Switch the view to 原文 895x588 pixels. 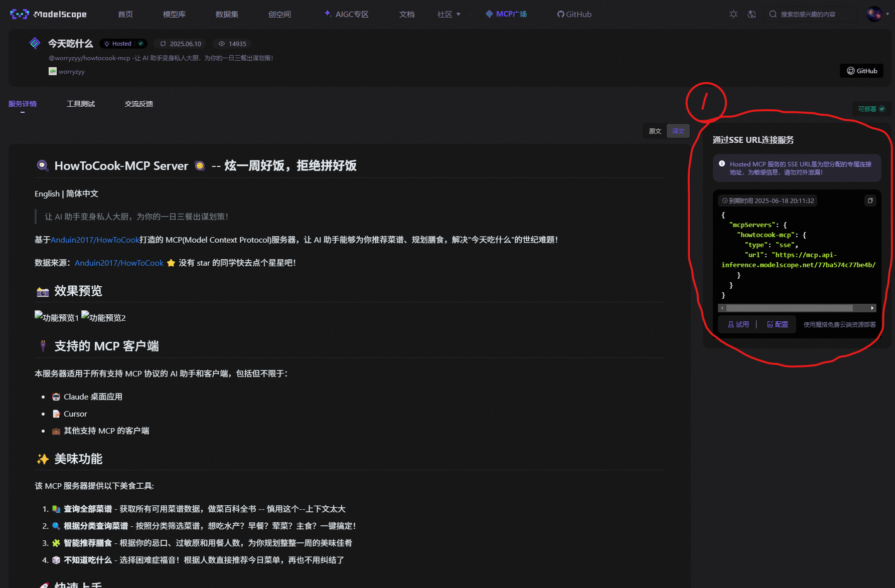click(x=655, y=131)
